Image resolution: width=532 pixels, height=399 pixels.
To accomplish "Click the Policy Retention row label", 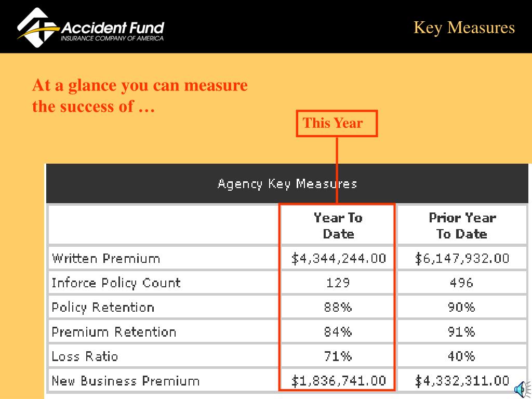I will tap(103, 308).
